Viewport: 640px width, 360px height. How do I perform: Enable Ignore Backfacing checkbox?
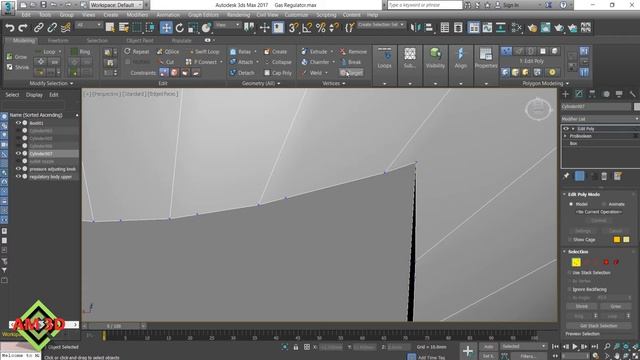point(570,289)
